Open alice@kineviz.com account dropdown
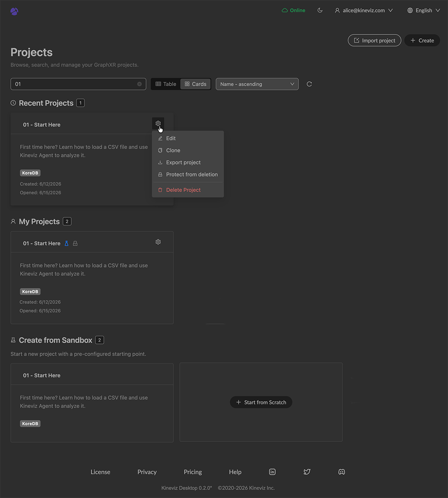Viewport: 448px width, 498px height. click(x=364, y=10)
